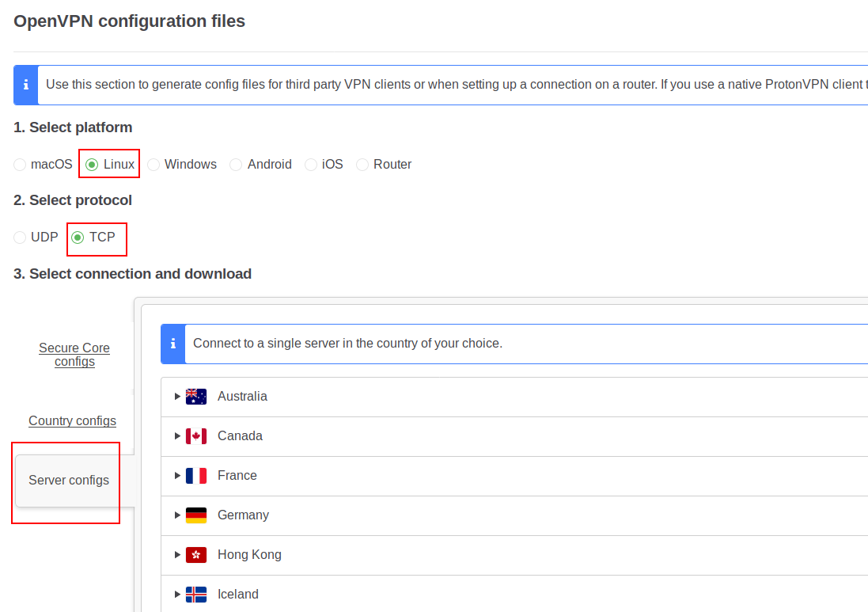This screenshot has width=868, height=612.
Task: Click the 'Australia' country name
Action: (242, 397)
